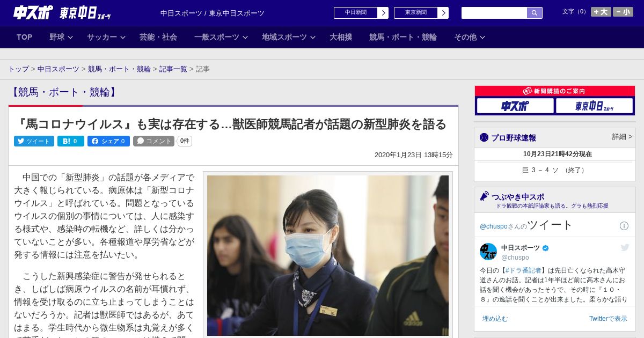Click the 埋め込む embed link
Viewport: 644px width, 338px height.
(495, 319)
